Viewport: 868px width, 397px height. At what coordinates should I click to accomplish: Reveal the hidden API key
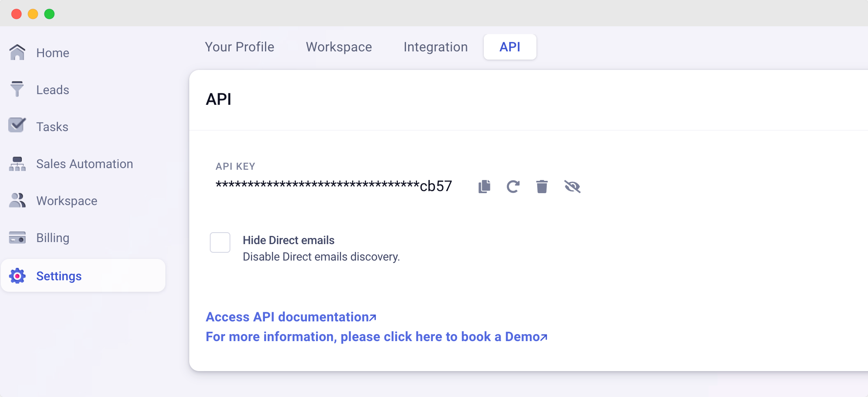coord(572,187)
